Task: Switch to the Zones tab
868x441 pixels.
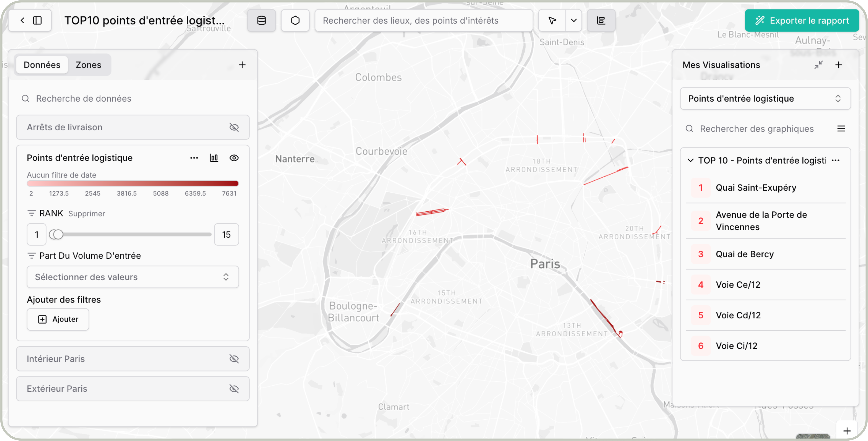Action: (88, 65)
